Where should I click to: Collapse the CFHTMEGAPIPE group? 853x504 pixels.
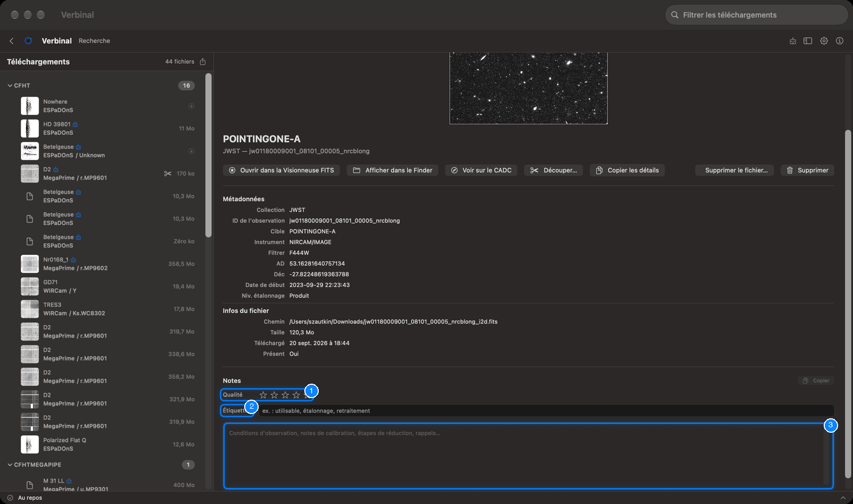pos(10,465)
